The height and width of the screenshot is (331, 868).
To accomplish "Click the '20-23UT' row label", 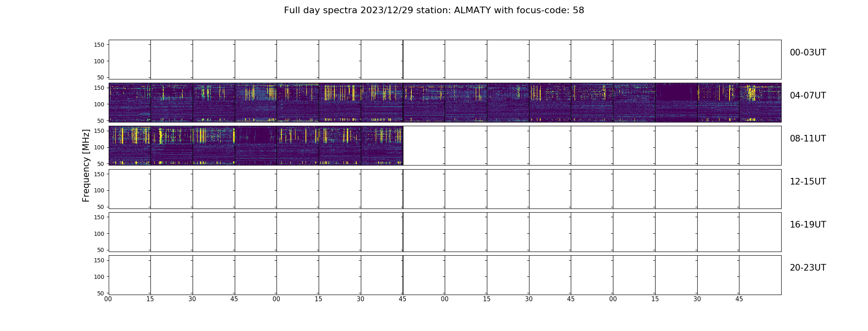I will [x=808, y=268].
